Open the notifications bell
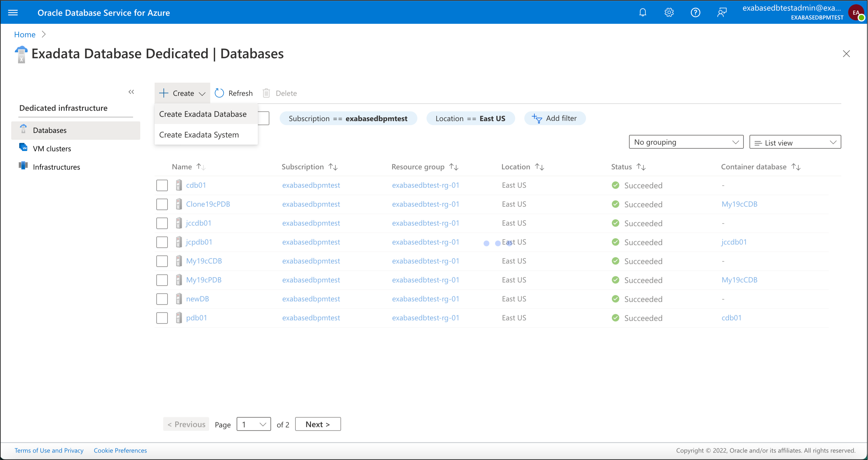 click(x=642, y=12)
